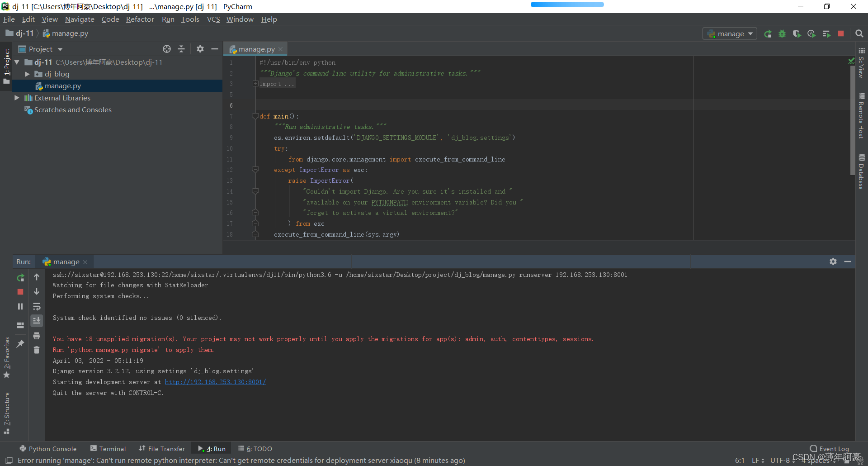The height and width of the screenshot is (466, 868).
Task: Click the file analysis checkmark indicator
Action: [x=852, y=61]
